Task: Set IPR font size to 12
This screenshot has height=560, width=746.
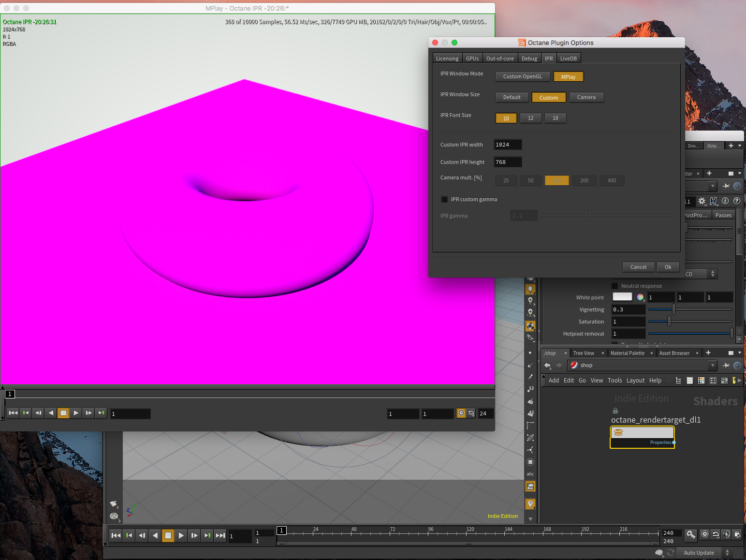Action: click(531, 118)
